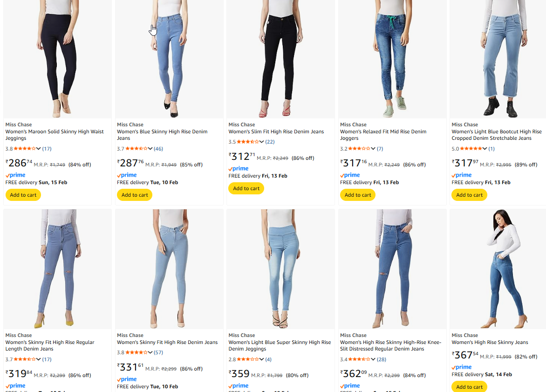Open the black Slim Fit High Rise Jeans product image
546x392 pixels.
click(x=280, y=58)
